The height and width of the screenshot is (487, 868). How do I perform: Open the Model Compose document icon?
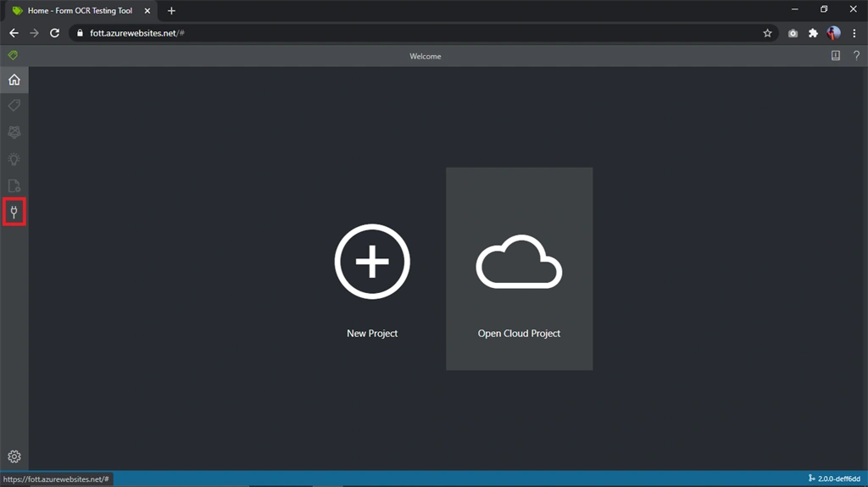coord(14,185)
